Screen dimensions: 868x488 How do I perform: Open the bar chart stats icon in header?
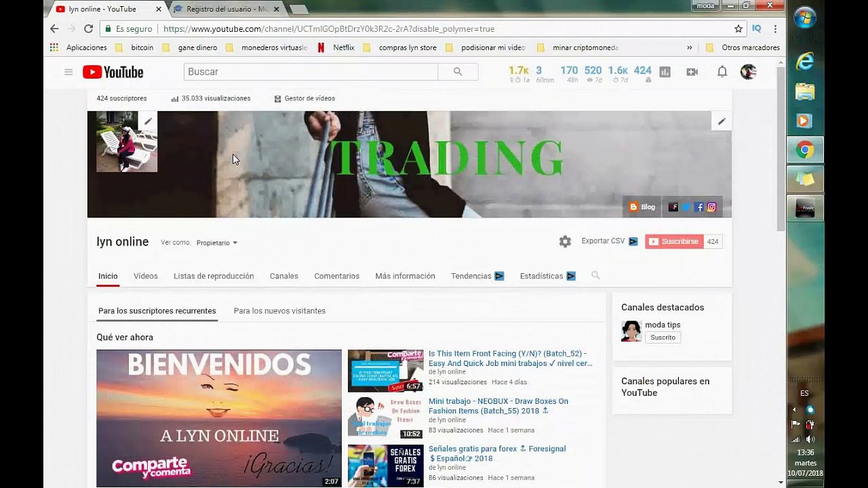665,72
